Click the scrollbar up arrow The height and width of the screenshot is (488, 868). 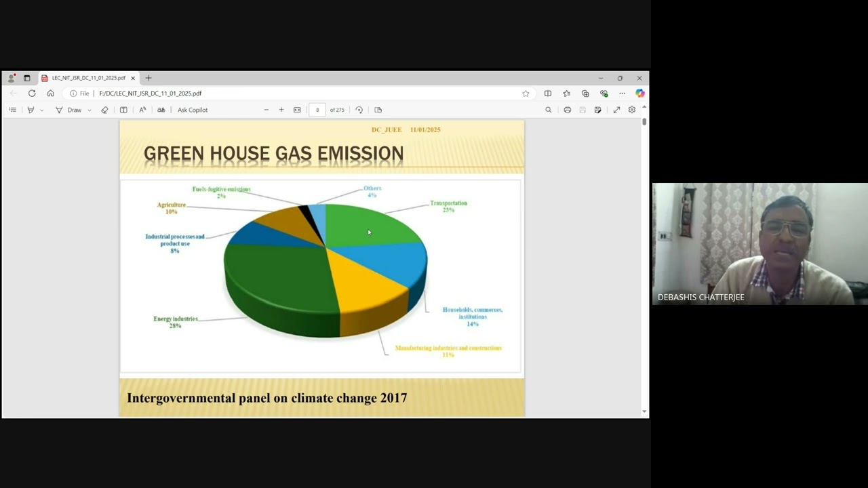pos(644,107)
